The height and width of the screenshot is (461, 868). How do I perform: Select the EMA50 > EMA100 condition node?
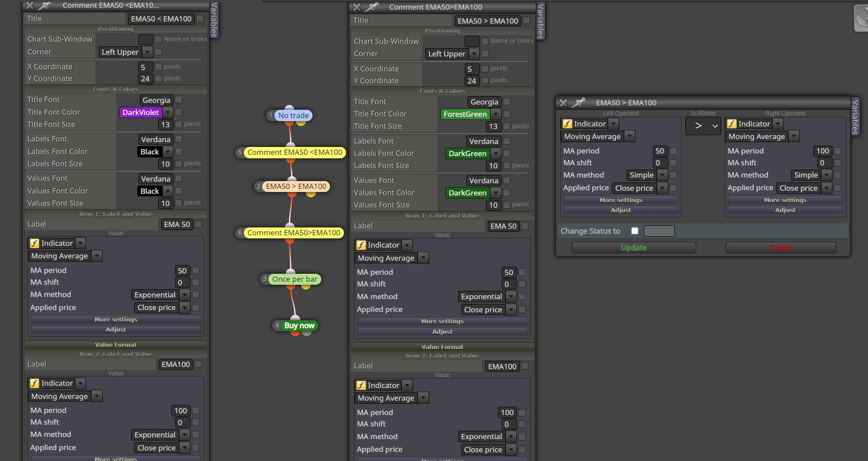pyautogui.click(x=296, y=186)
